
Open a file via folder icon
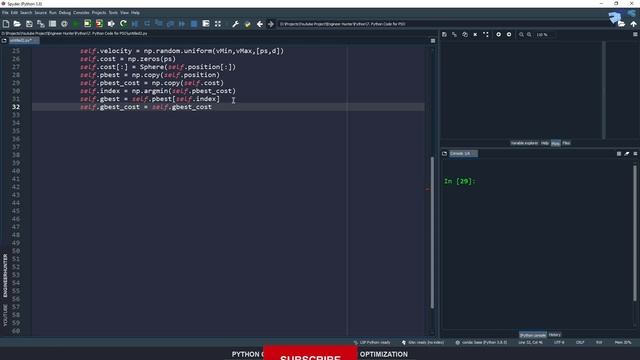point(17,24)
